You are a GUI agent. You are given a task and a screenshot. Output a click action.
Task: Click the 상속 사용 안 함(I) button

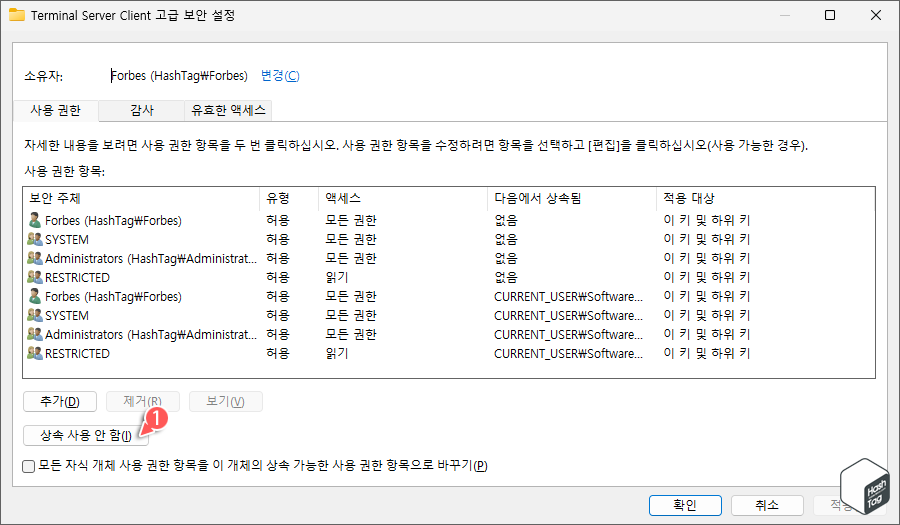86,435
